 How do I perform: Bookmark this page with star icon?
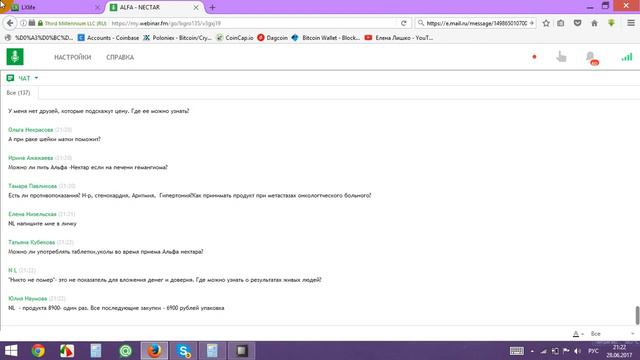point(546,23)
